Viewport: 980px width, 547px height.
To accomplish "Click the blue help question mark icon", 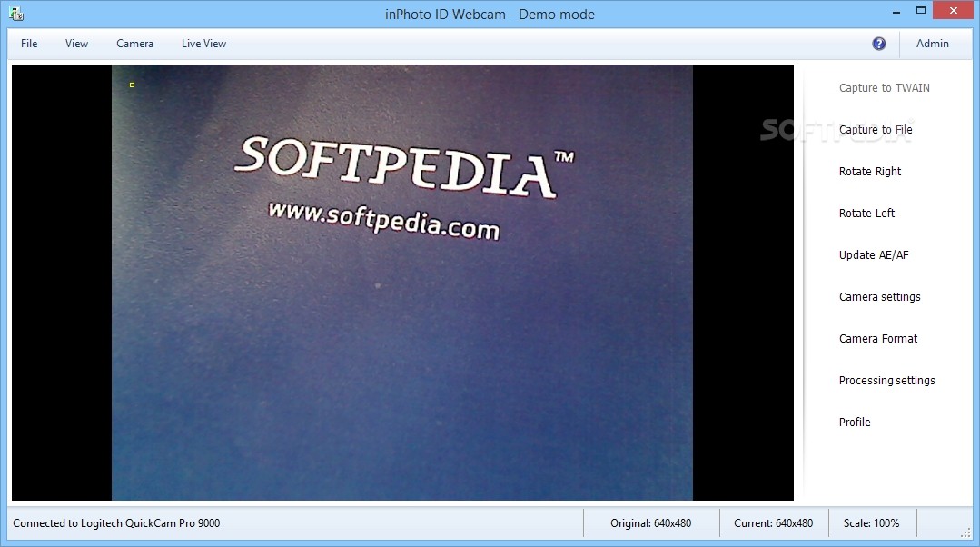I will click(879, 43).
